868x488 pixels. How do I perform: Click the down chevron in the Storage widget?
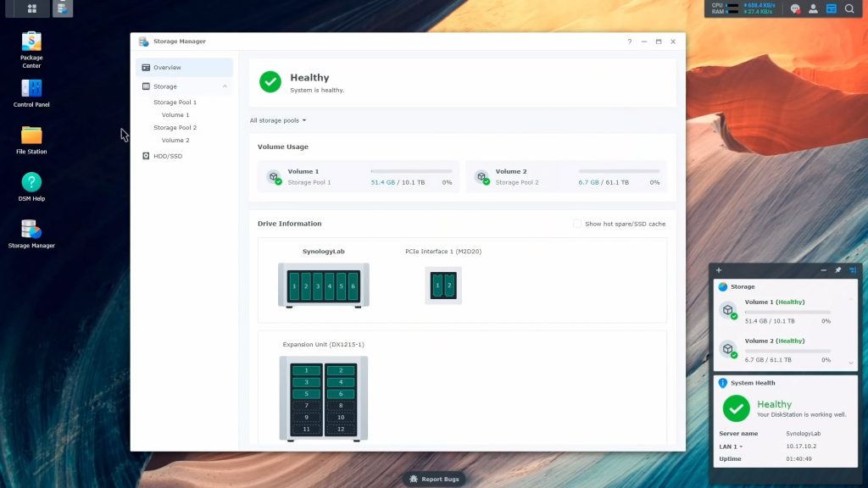pyautogui.click(x=851, y=363)
